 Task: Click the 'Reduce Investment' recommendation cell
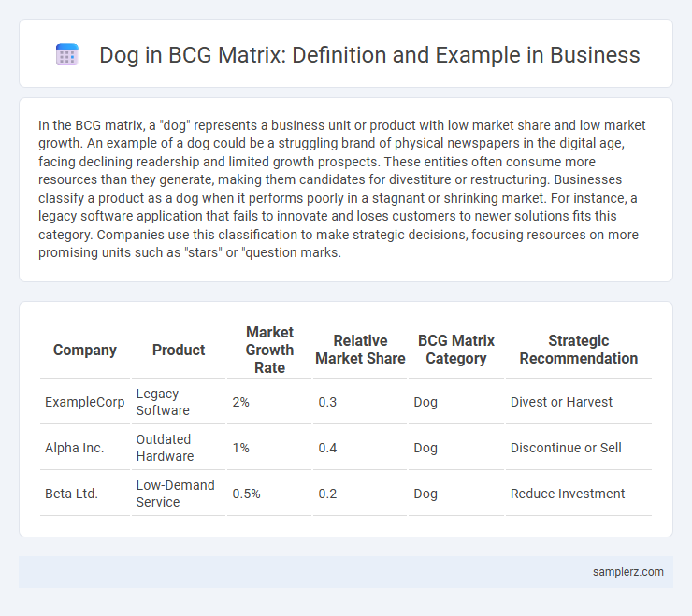[579, 494]
